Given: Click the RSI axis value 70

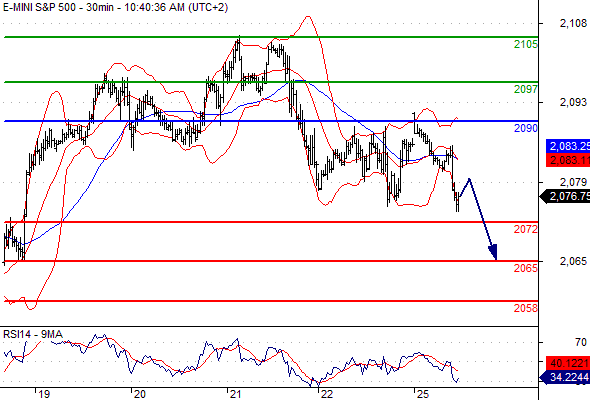Looking at the screenshot, I should click(x=581, y=342).
